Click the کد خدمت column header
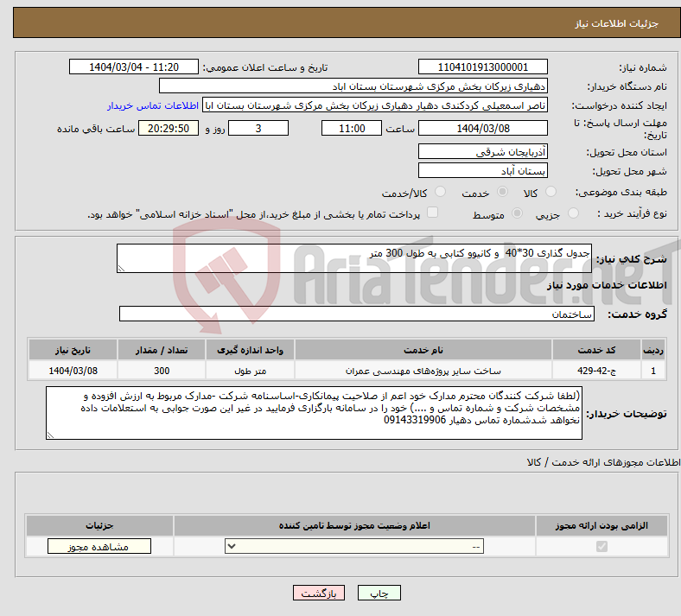Viewport: 681px width, 616px height. pyautogui.click(x=597, y=350)
